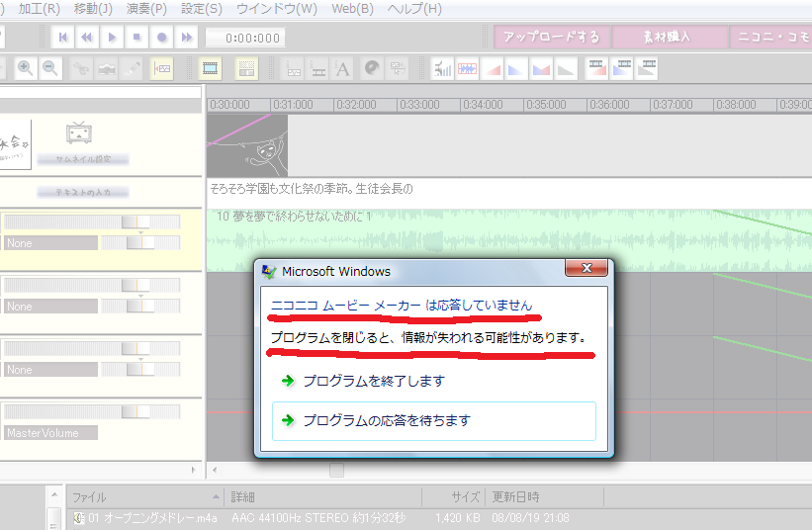Open the third track's None dropdown
The height and width of the screenshot is (530, 812).
[50, 370]
